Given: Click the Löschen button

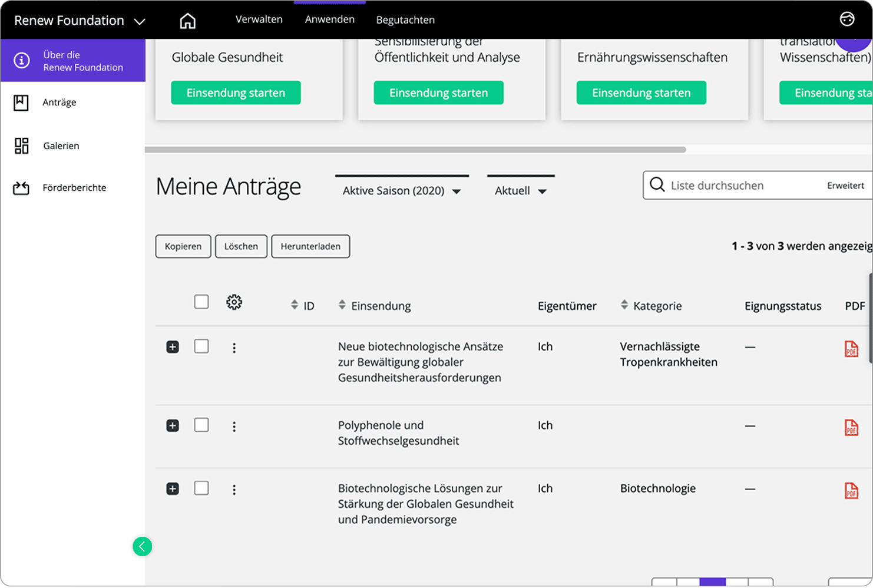Looking at the screenshot, I should [241, 246].
